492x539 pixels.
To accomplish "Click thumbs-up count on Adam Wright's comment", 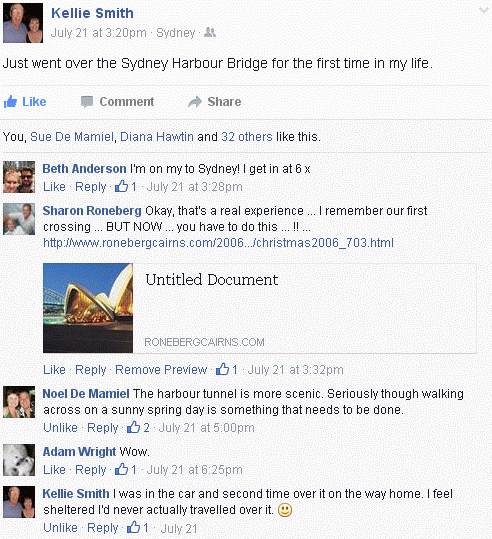I will point(125,470).
